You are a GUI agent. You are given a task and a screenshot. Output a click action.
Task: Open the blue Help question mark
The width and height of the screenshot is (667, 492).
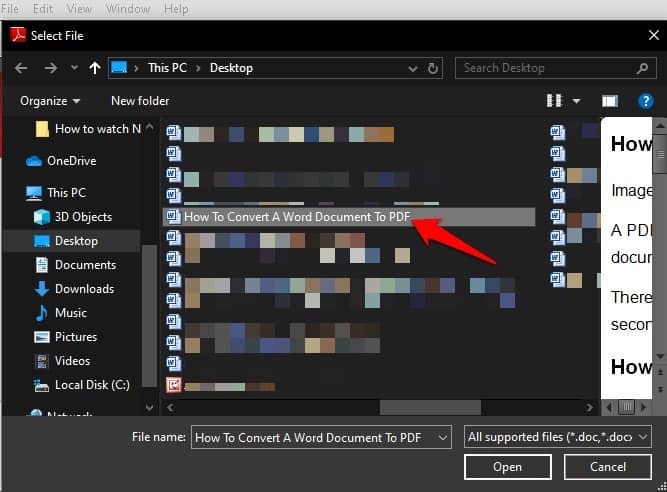point(645,101)
